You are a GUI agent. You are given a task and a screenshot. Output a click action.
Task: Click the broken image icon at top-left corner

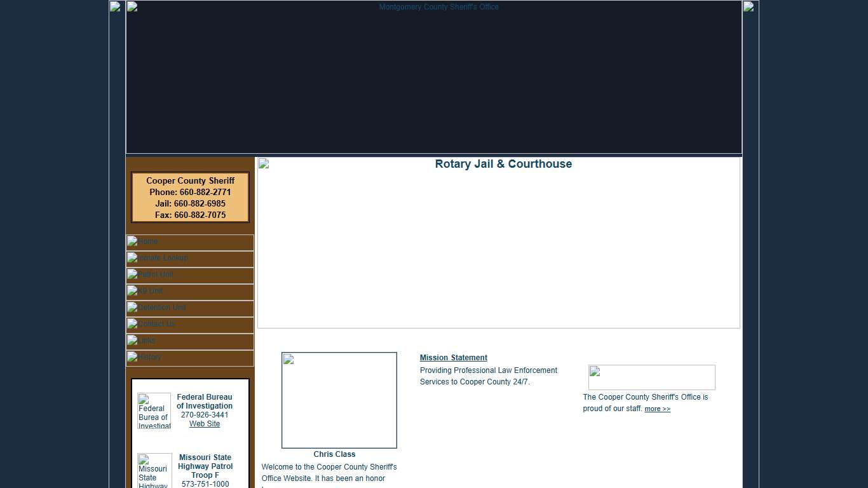(115, 7)
